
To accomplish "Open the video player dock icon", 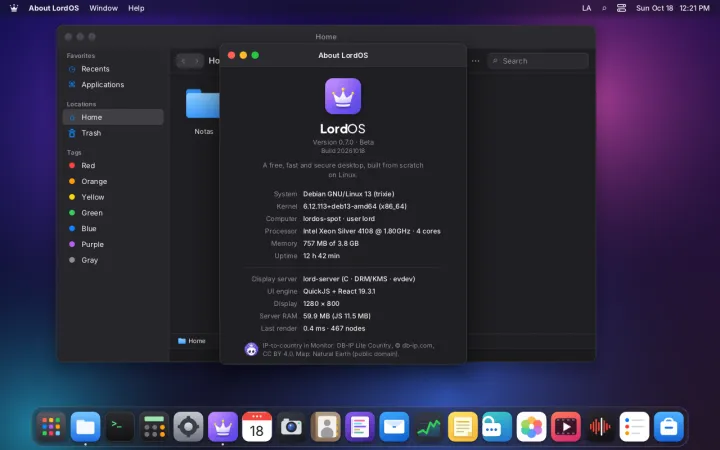I will (x=565, y=427).
